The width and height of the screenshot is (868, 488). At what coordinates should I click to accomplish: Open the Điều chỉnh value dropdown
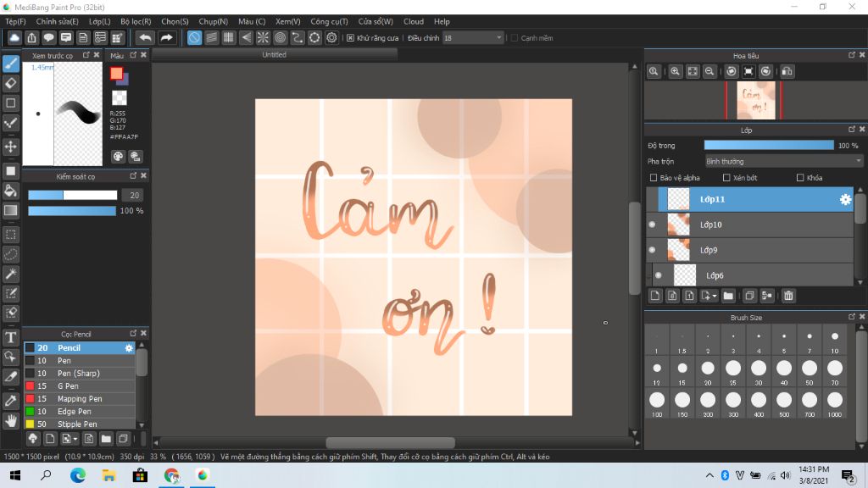tap(473, 37)
